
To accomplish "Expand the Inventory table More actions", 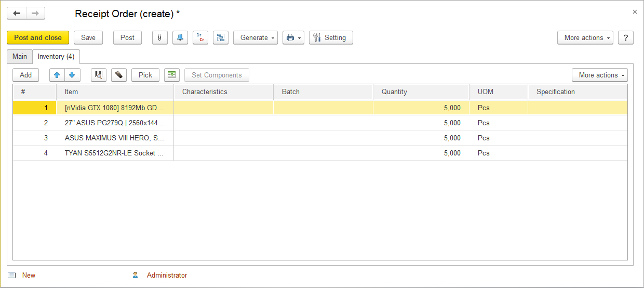I will pos(599,75).
